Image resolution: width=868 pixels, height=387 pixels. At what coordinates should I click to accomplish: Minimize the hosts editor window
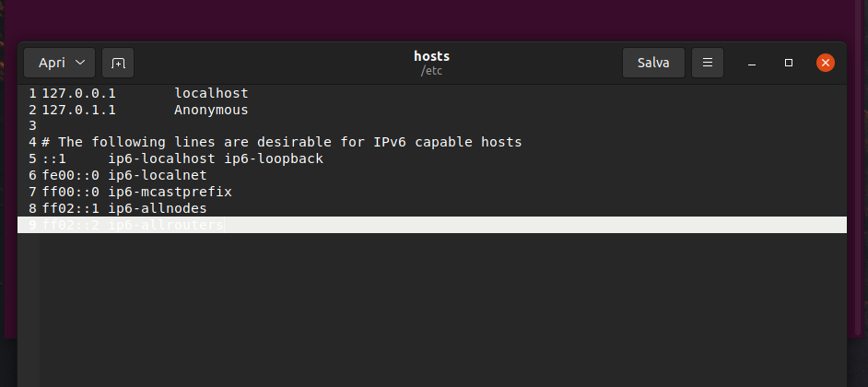[753, 64]
